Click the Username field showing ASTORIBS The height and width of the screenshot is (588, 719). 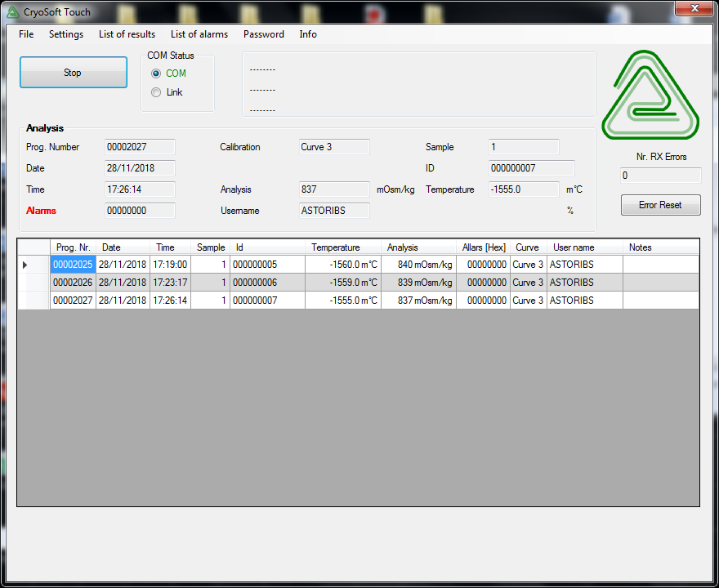334,211
